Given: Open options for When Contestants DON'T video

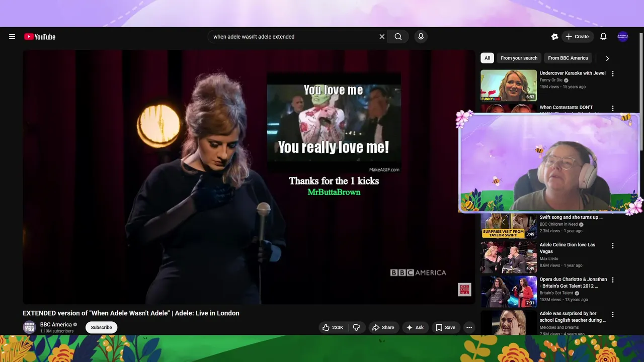Looking at the screenshot, I should (613, 108).
